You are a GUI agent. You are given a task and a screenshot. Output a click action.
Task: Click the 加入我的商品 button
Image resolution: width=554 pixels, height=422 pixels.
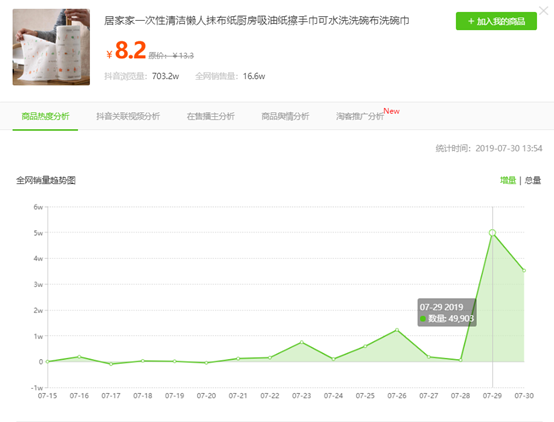[x=496, y=21]
